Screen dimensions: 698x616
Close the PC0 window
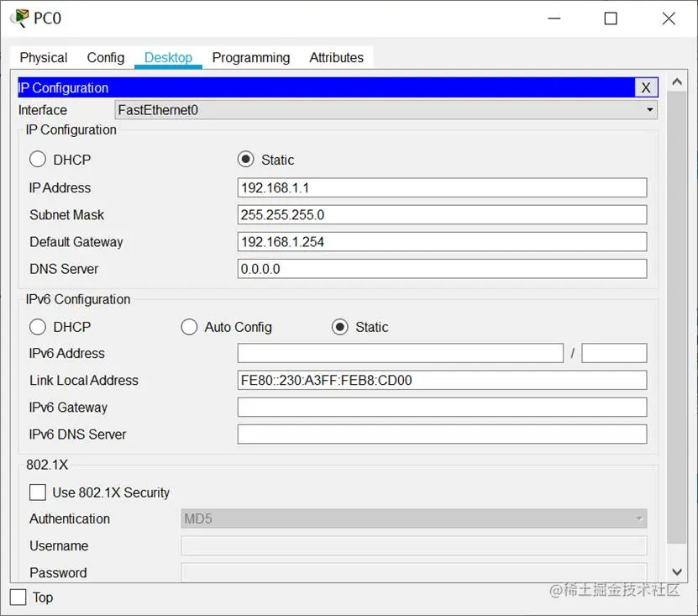(669, 18)
